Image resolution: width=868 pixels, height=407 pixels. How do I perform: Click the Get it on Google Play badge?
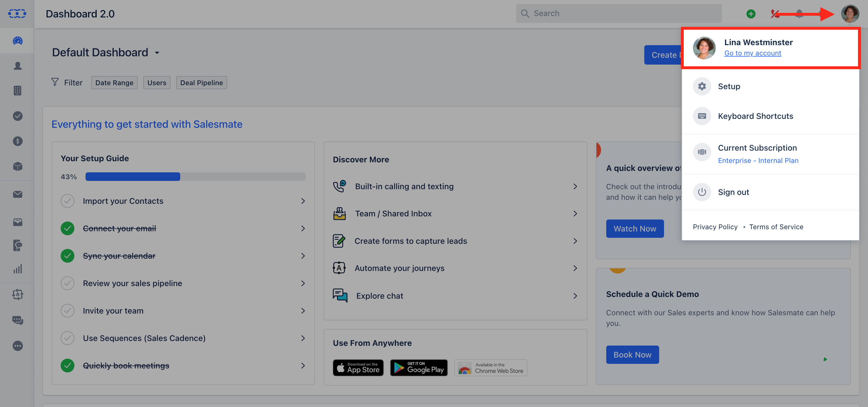[419, 368]
